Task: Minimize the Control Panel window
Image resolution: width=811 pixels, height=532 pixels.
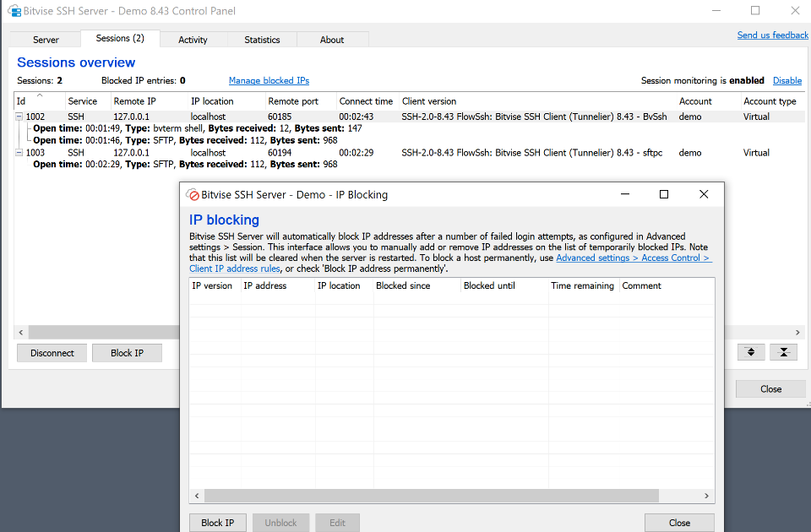Action: coord(716,10)
